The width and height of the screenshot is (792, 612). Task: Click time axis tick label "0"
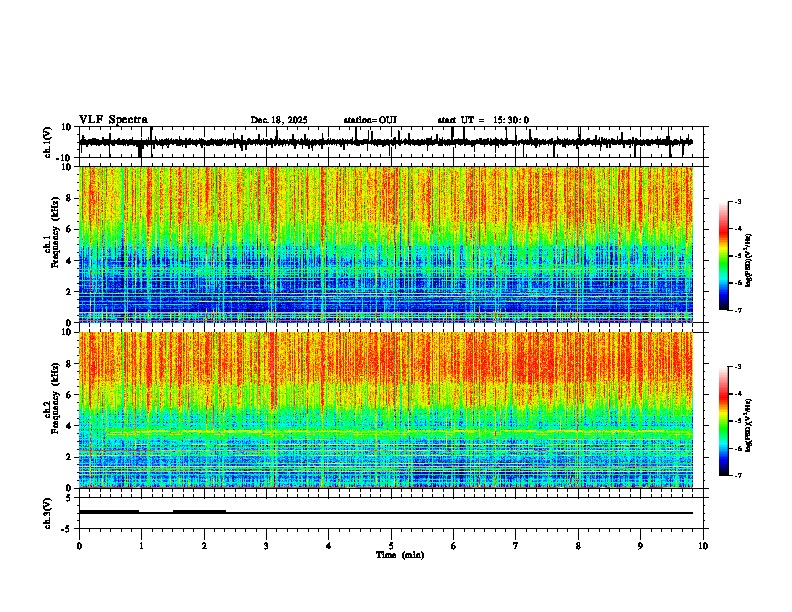pos(79,546)
